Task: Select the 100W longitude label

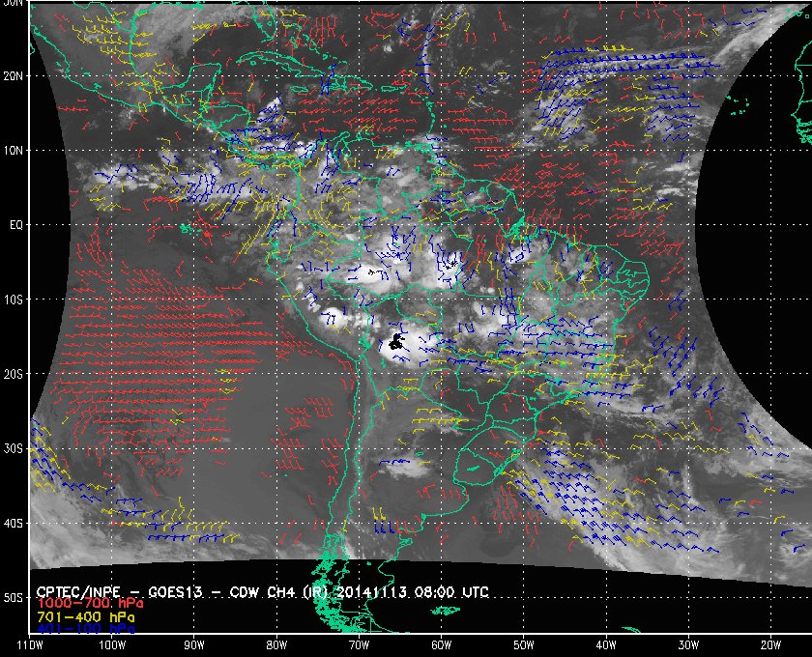Action: coord(112,645)
